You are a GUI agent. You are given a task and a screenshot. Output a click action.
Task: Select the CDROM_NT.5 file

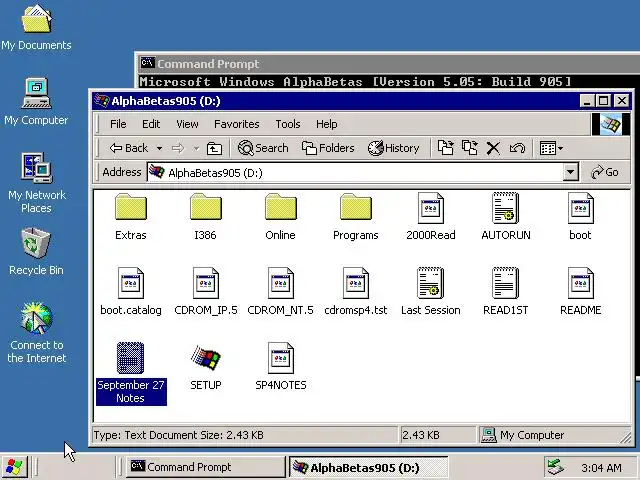(x=280, y=291)
